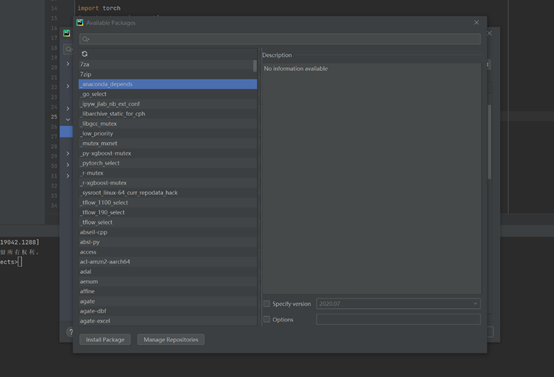
Task: Click the refresh packages list icon
Action: click(x=84, y=54)
